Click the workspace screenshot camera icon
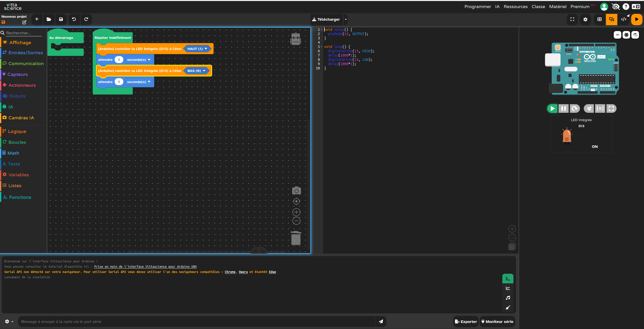The height and width of the screenshot is (329, 644). 296,191
